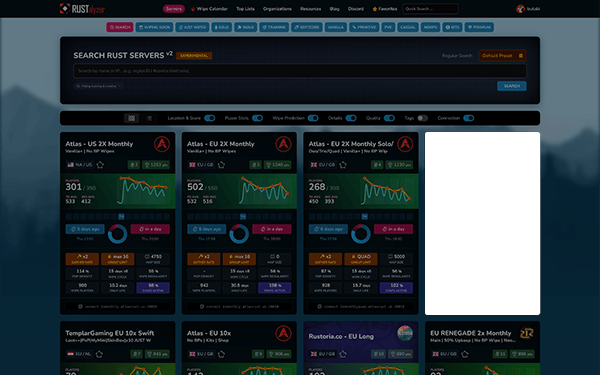Filter by PREMIUM servers
600x375 pixels.
[x=479, y=27]
